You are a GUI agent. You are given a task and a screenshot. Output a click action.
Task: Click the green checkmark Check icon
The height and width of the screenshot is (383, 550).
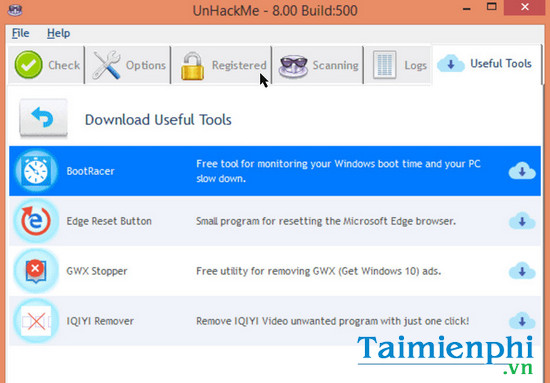click(28, 65)
